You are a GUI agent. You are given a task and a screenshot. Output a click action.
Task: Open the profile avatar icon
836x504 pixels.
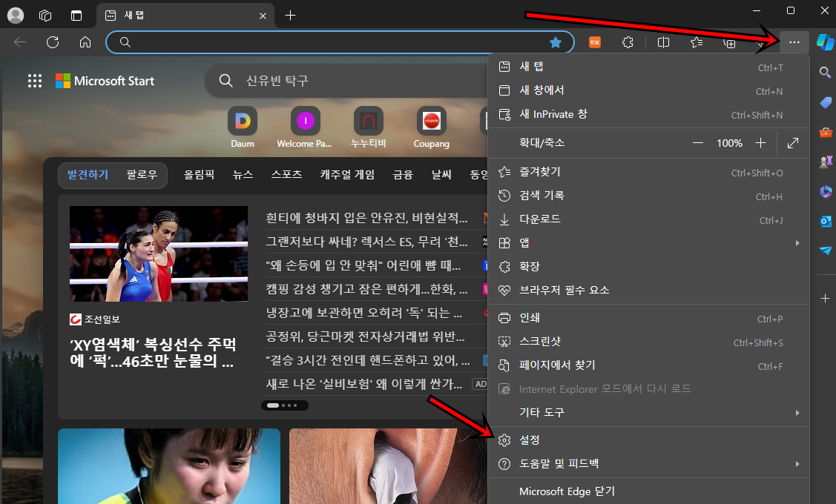(16, 15)
